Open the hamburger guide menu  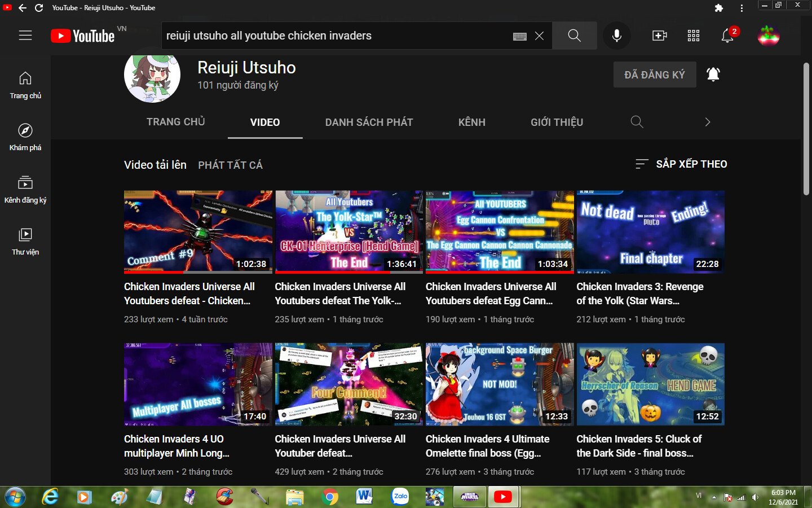[25, 36]
